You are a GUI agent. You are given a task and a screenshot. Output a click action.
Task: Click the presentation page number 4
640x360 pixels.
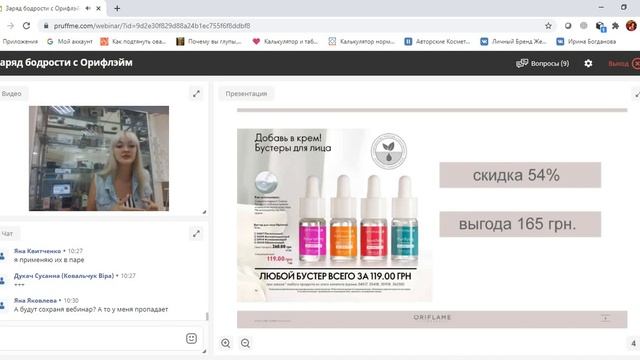click(x=633, y=343)
